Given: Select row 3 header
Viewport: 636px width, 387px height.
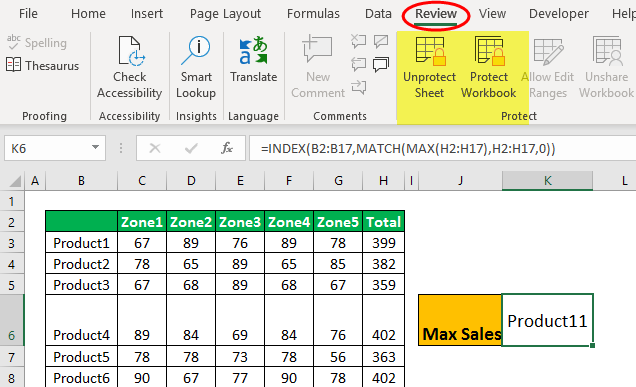Looking at the screenshot, I should (x=12, y=243).
